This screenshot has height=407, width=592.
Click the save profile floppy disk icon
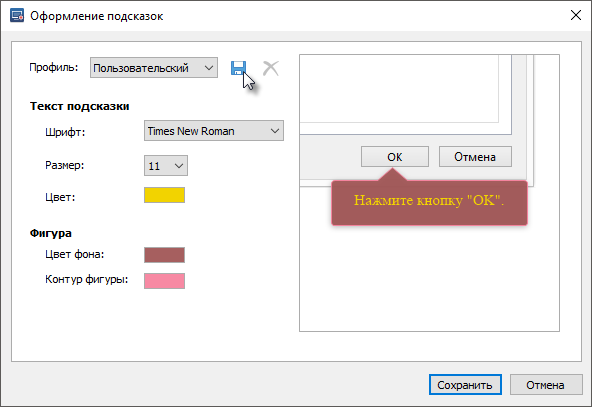click(238, 68)
